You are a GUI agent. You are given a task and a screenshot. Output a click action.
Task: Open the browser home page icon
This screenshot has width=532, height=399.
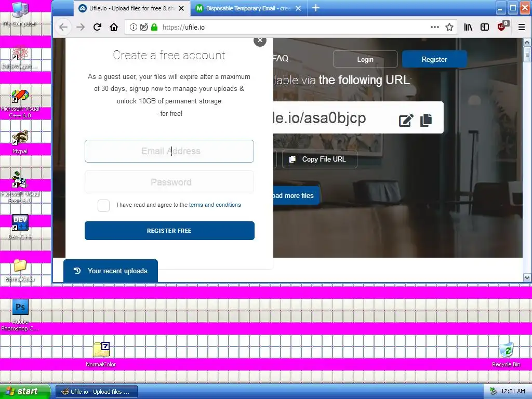tap(114, 27)
